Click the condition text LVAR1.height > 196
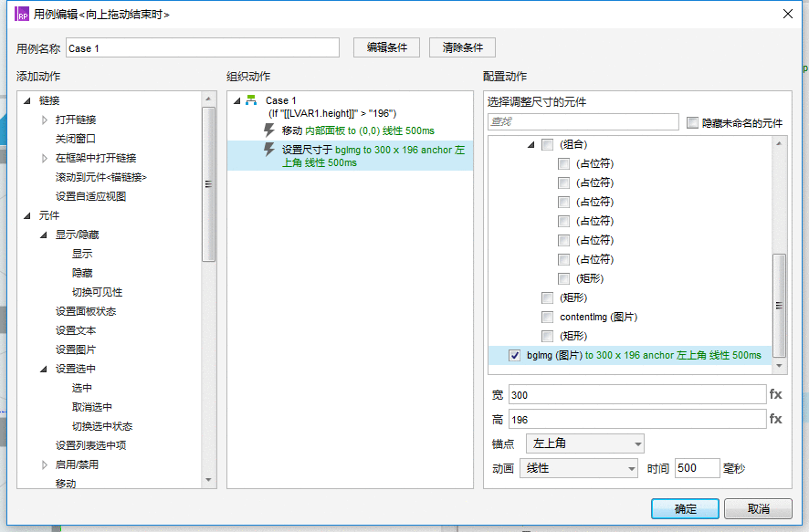The image size is (809, 532). coord(332,113)
